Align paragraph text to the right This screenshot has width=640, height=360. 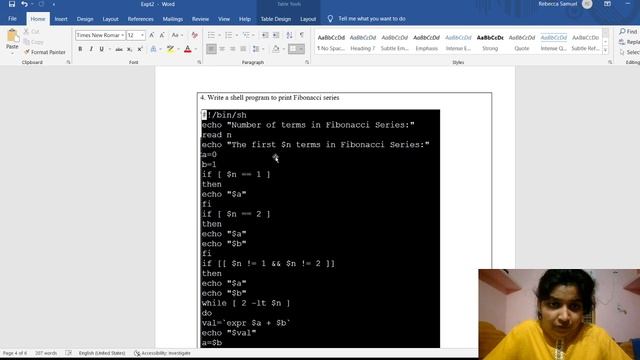click(x=233, y=49)
